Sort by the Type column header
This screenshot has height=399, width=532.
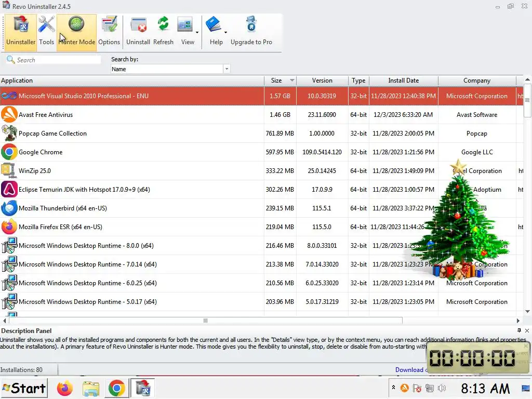point(358,81)
